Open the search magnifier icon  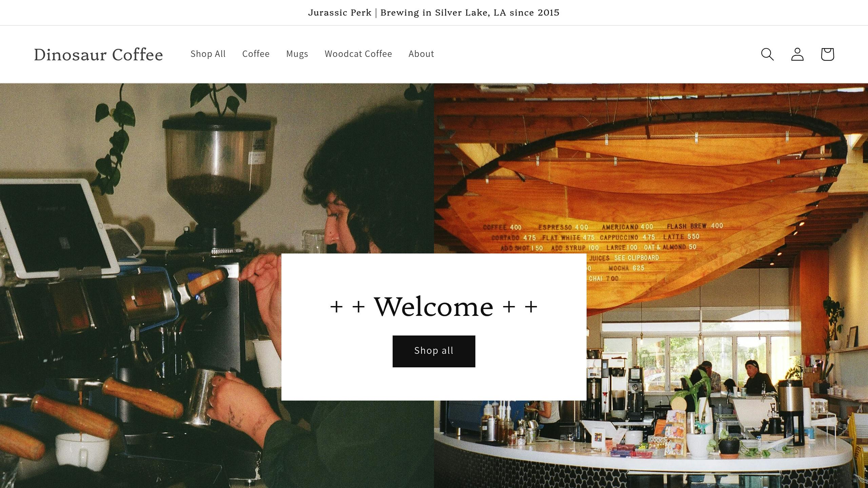767,54
